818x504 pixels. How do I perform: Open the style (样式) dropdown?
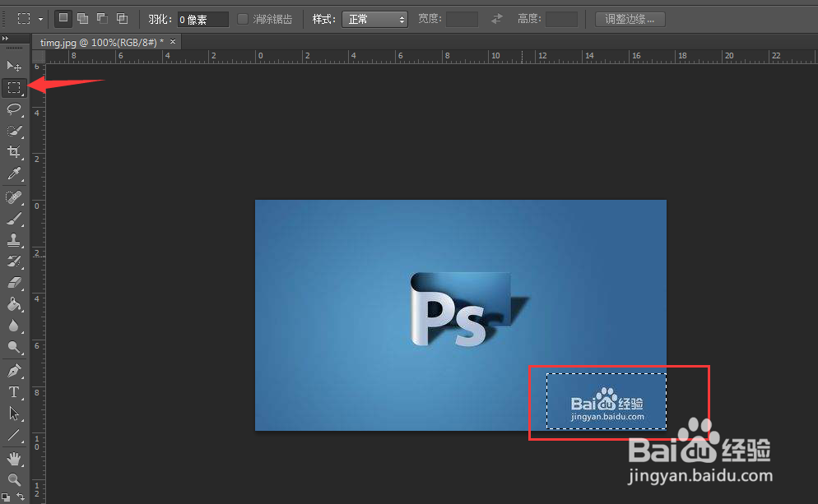[374, 19]
